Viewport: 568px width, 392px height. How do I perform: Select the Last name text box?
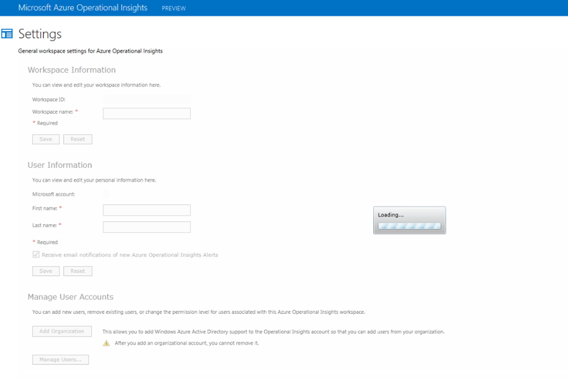146,227
